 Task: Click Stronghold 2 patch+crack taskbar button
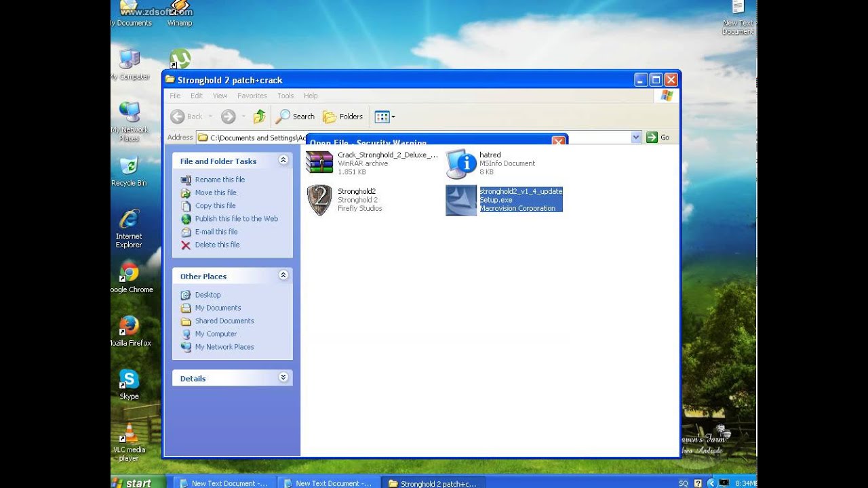433,483
